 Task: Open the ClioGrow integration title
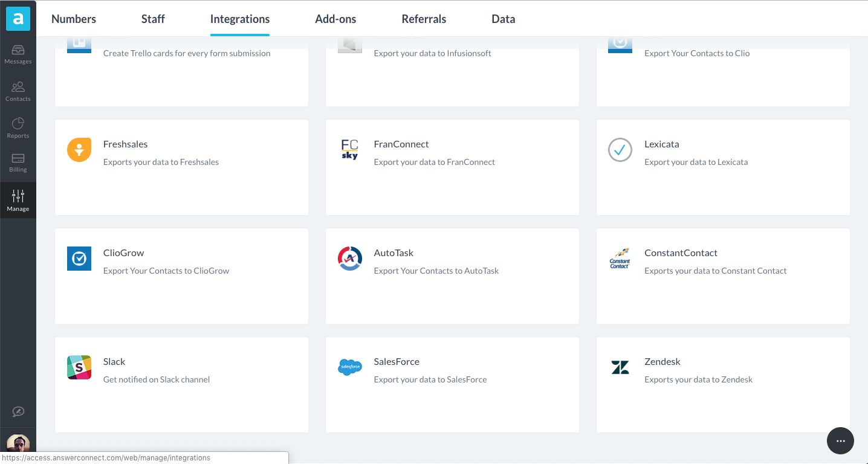coord(124,253)
